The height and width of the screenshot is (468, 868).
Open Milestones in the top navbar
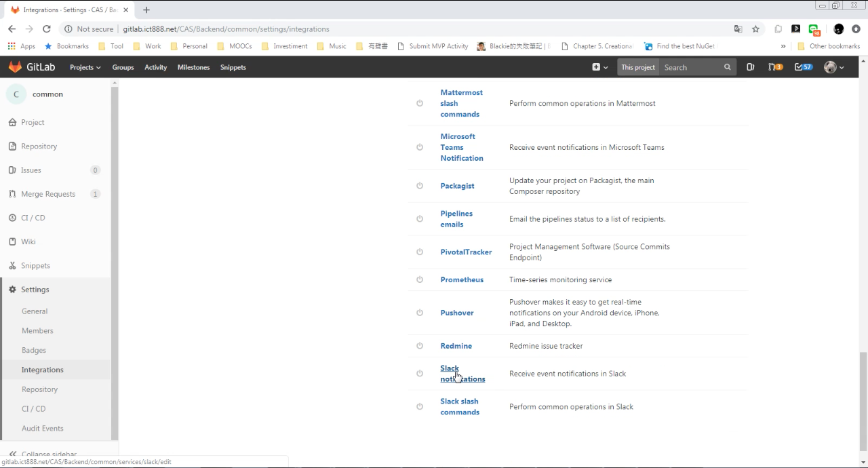tap(193, 67)
